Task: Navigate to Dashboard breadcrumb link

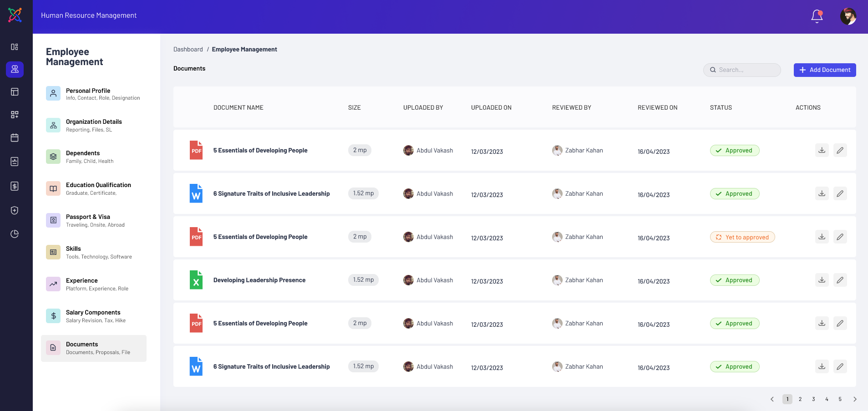Action: tap(188, 49)
